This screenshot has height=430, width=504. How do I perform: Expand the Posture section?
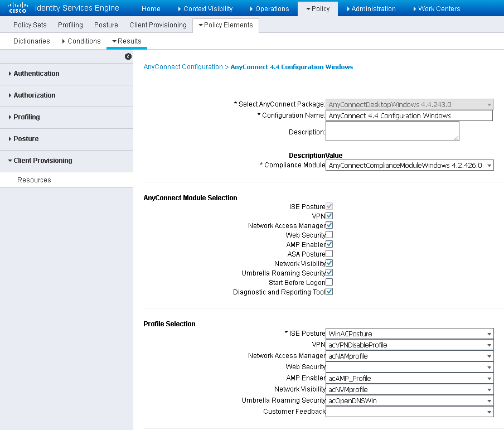(27, 138)
